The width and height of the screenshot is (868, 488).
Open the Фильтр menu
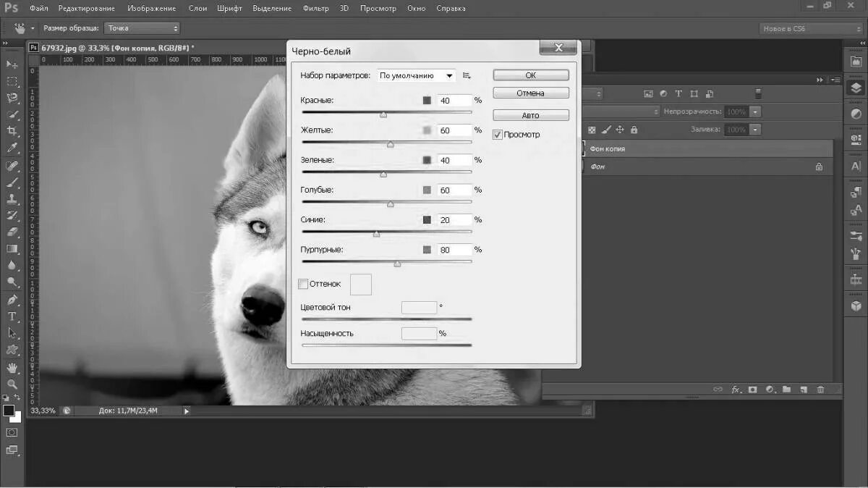tap(315, 9)
